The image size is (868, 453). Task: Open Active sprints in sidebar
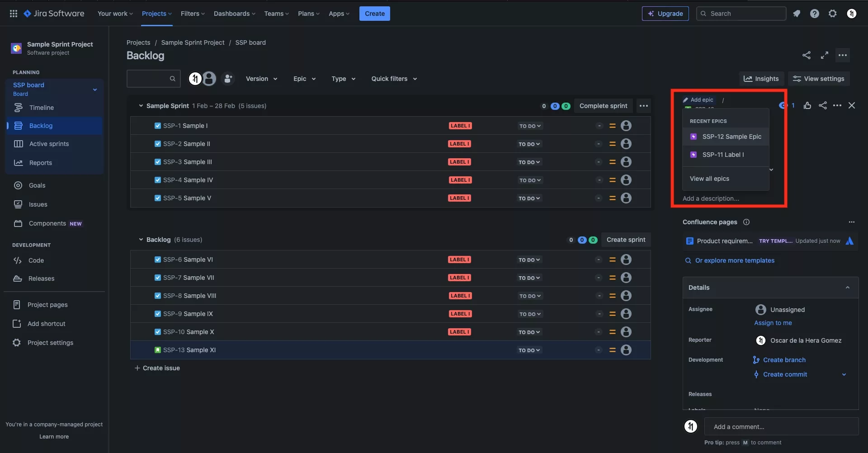pos(54,144)
